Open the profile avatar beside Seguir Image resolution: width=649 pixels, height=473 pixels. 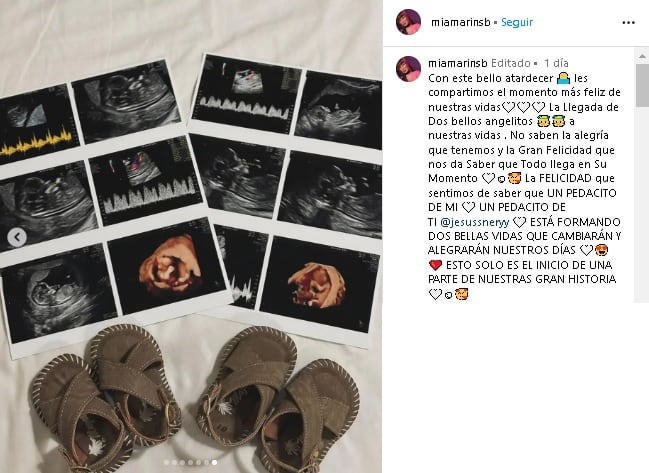[x=408, y=22]
